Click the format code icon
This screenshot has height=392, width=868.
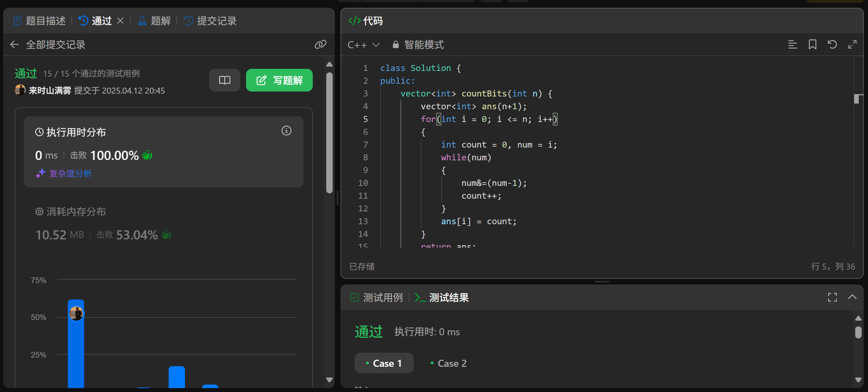point(792,44)
